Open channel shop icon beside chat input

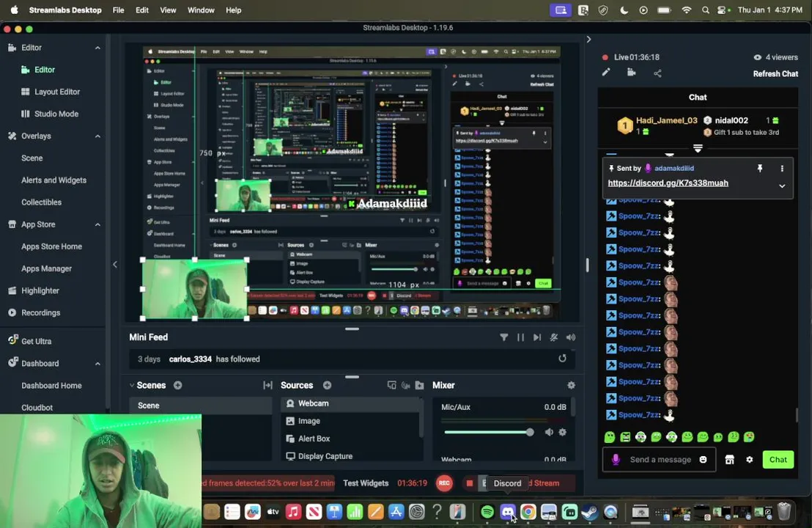tap(729, 460)
